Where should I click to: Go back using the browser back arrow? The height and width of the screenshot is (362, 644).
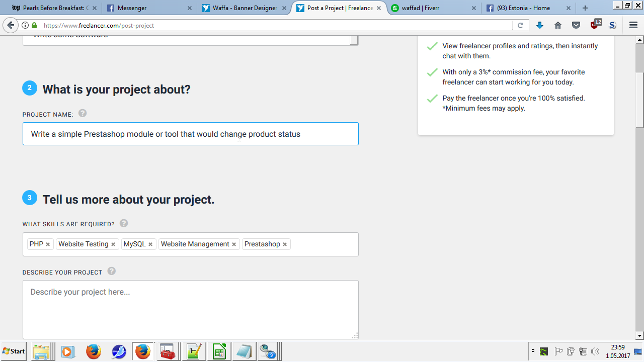pos(11,25)
